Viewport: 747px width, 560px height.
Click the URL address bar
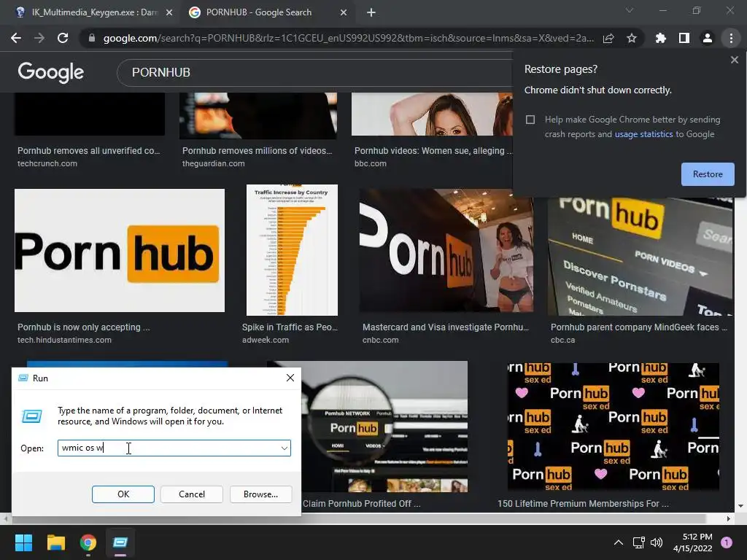coord(348,38)
